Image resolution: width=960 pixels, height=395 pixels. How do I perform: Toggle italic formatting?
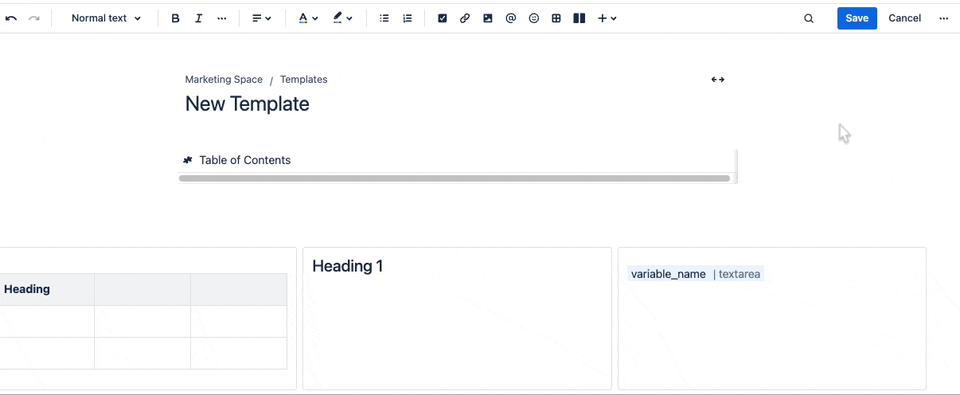198,18
